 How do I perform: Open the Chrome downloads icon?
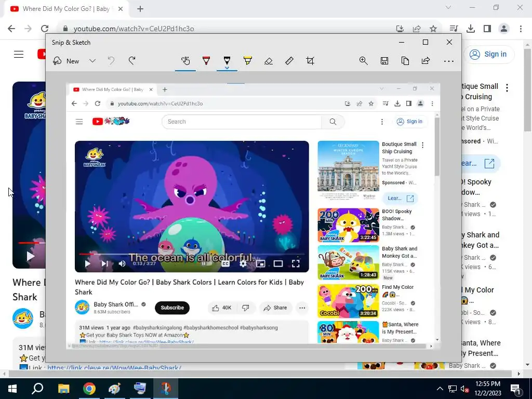[471, 29]
